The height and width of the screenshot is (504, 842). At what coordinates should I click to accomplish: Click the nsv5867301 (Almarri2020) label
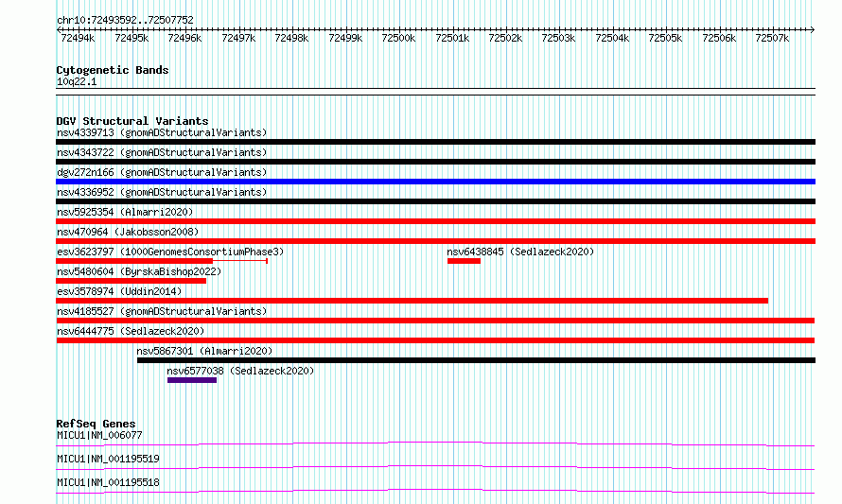pos(204,351)
